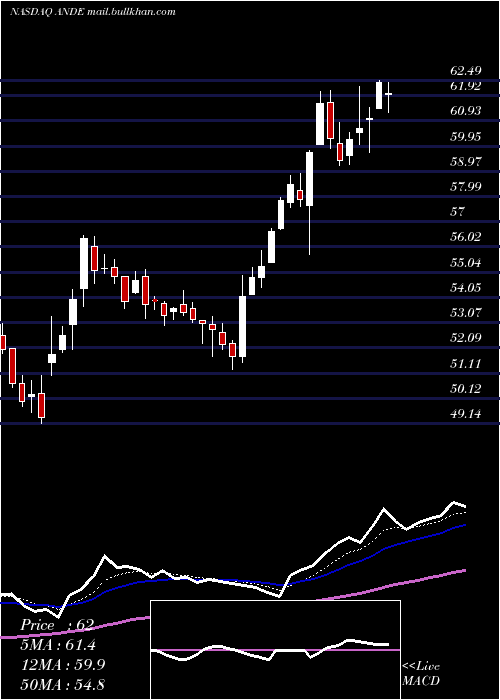Select the 58.97 price level label
500x700 pixels.
466,162
